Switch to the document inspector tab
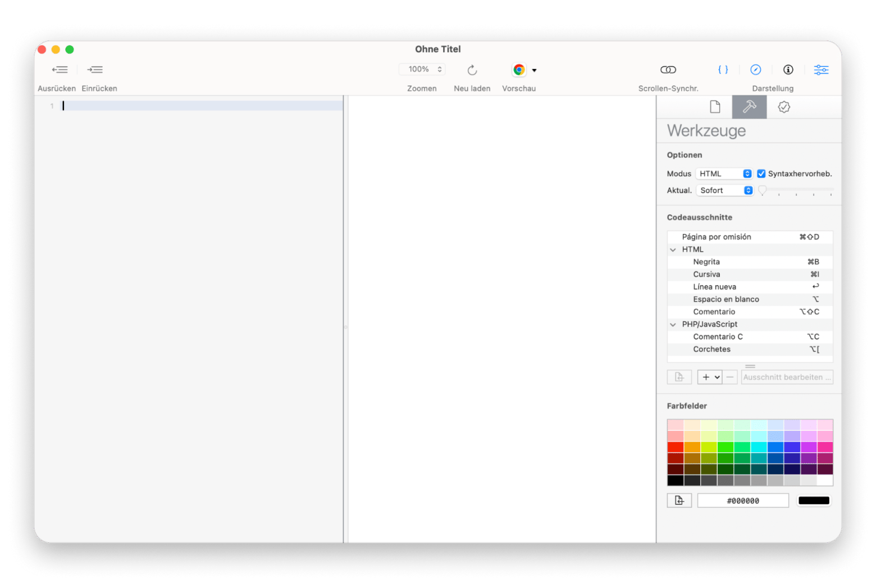The image size is (876, 588). [715, 107]
